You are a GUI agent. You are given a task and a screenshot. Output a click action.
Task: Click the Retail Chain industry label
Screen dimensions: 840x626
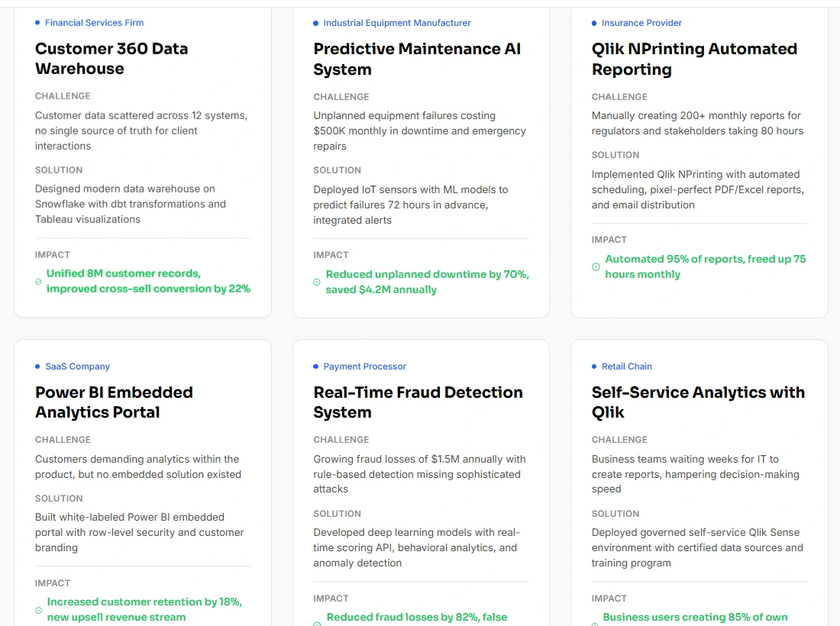tap(626, 366)
